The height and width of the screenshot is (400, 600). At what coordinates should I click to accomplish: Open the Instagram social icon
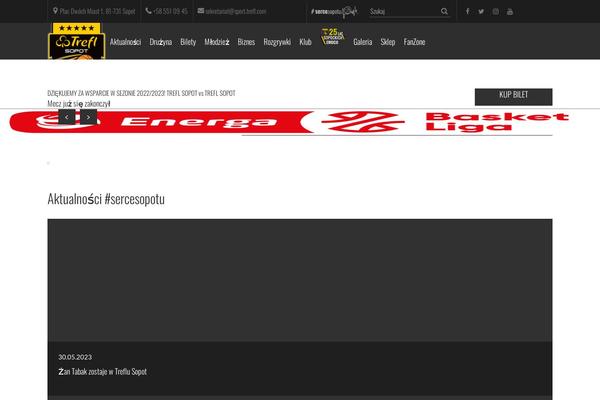coord(496,11)
